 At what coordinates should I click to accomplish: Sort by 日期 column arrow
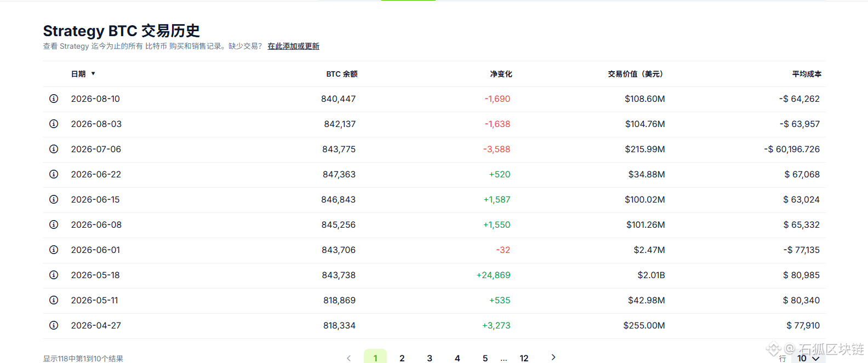(93, 73)
